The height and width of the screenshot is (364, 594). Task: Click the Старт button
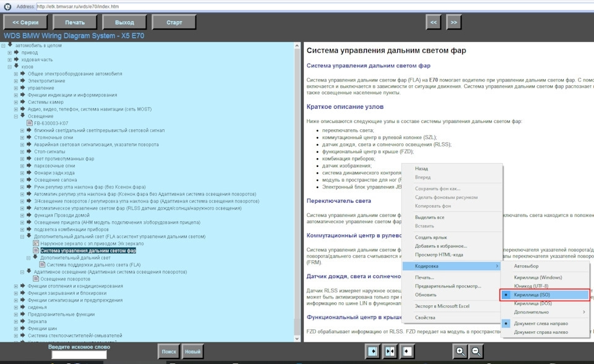[174, 22]
